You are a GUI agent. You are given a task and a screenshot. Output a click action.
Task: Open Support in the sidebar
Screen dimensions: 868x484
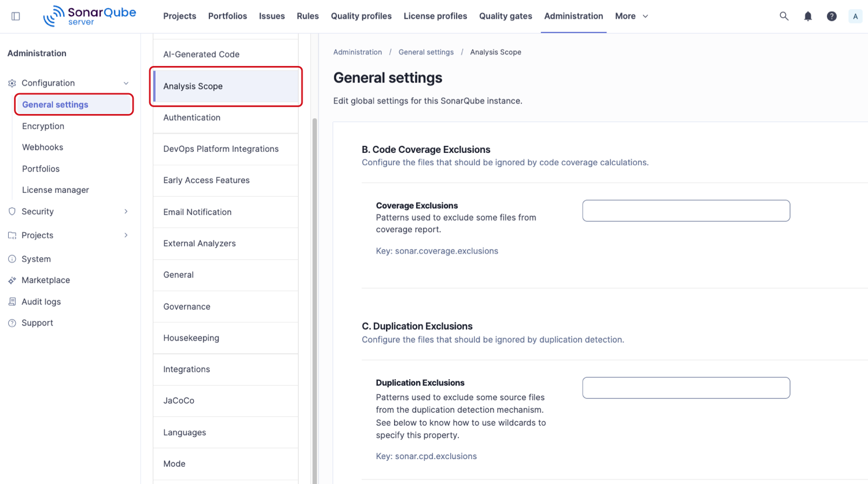(x=37, y=323)
